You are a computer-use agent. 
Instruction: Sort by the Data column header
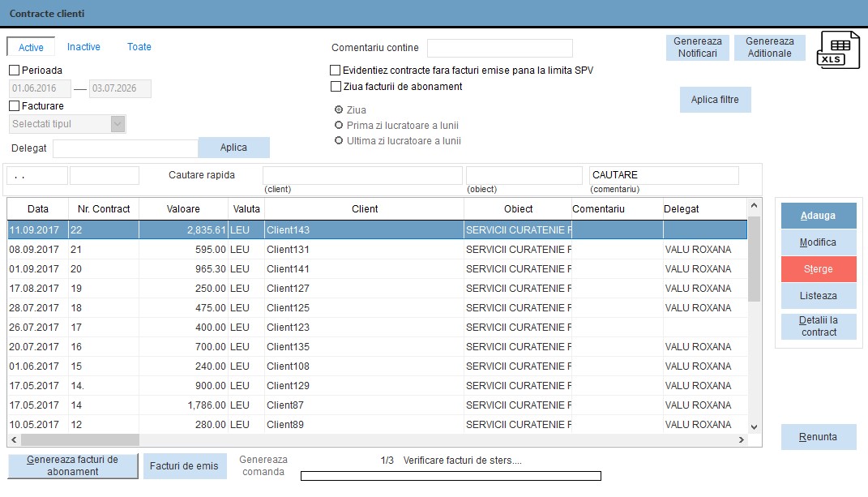37,209
